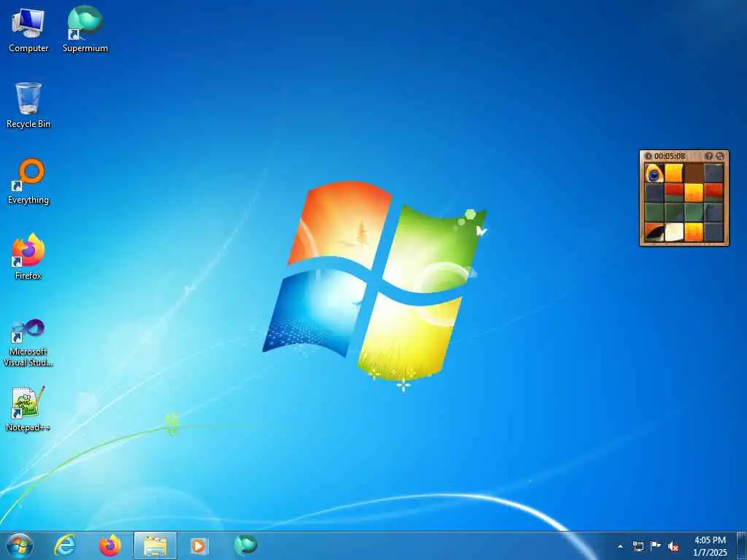Launch Internet Explorer from the taskbar
The image size is (747, 560).
(64, 545)
